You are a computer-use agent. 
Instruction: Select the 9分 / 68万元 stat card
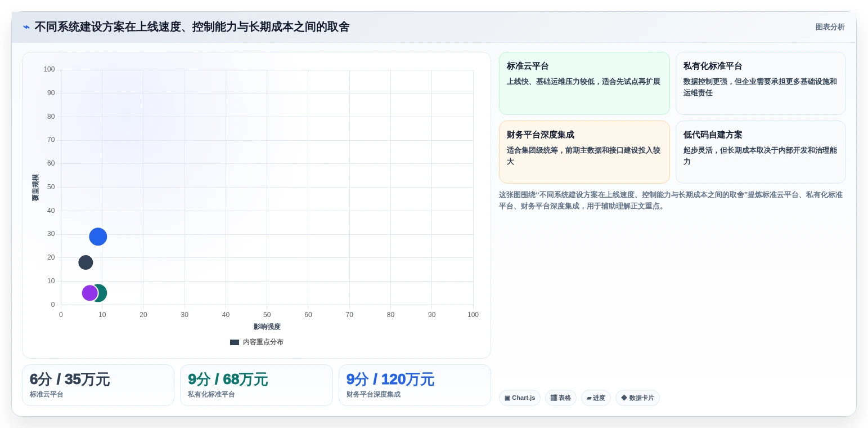click(x=257, y=385)
